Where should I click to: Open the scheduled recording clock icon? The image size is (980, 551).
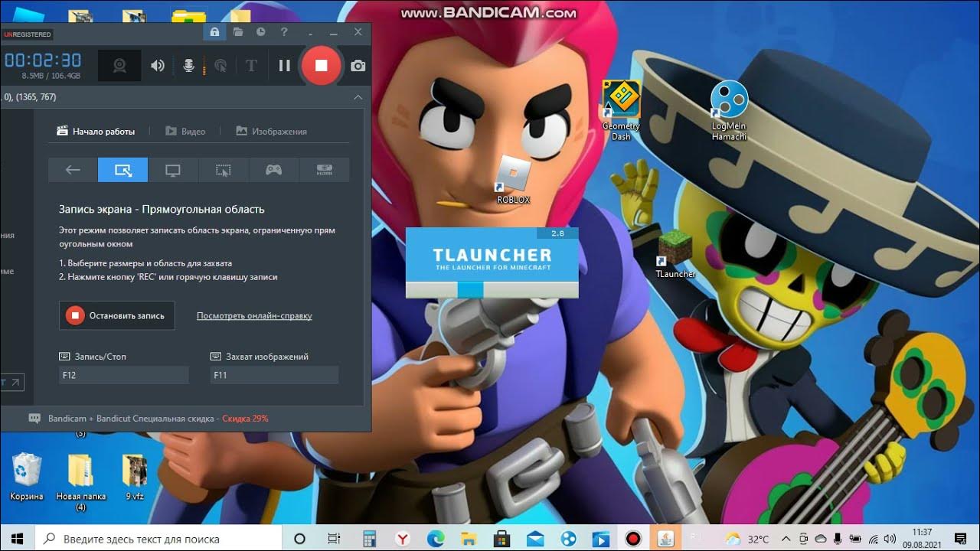260,32
